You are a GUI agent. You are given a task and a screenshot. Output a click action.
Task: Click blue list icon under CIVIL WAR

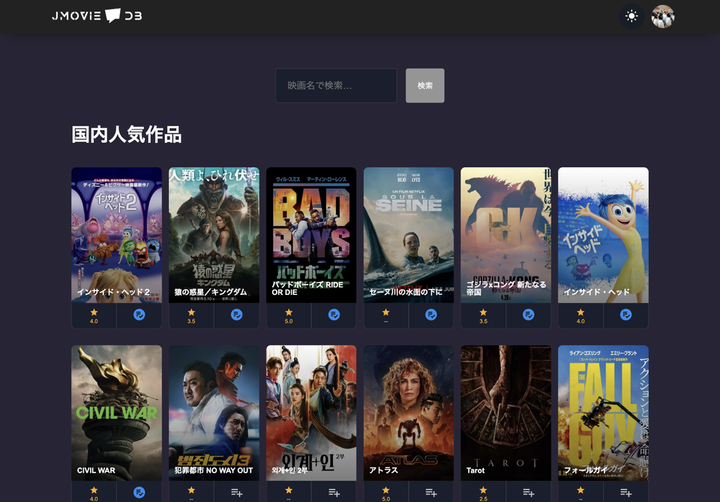point(139,492)
